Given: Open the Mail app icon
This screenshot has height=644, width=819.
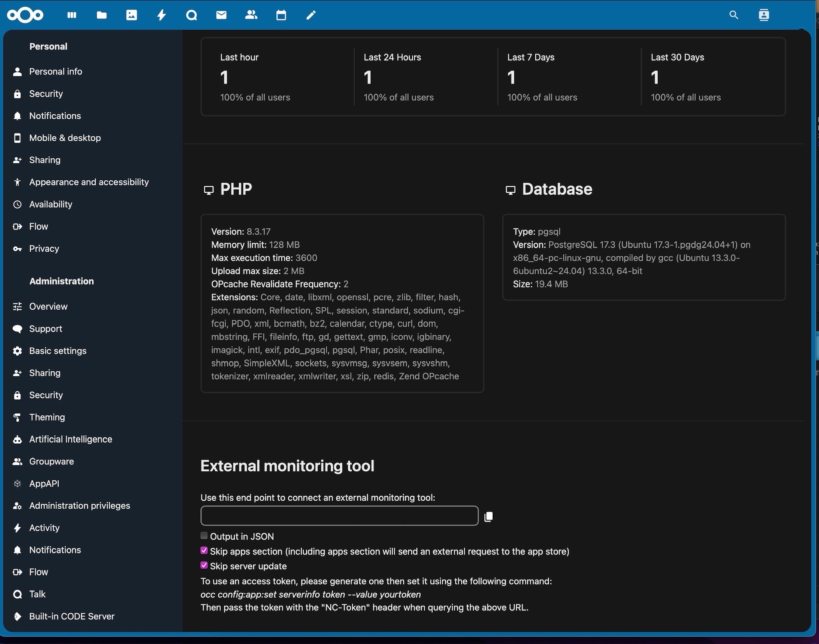Looking at the screenshot, I should point(221,15).
